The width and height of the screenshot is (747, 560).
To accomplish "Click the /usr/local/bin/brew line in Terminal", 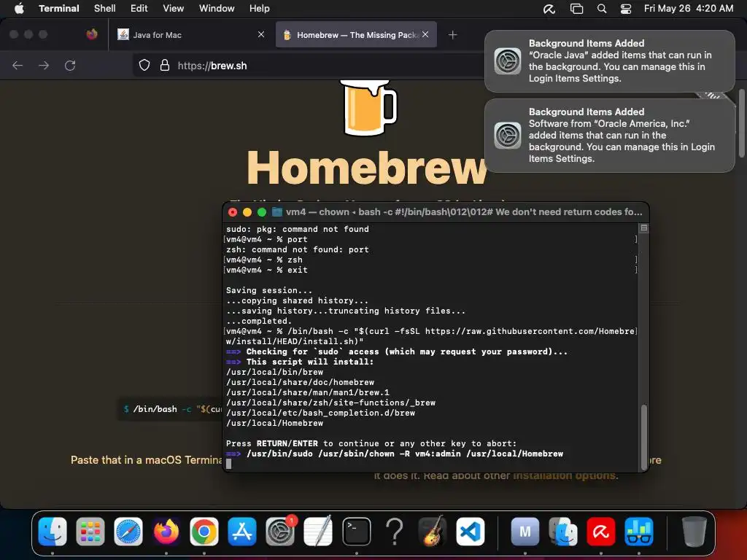I will point(274,372).
